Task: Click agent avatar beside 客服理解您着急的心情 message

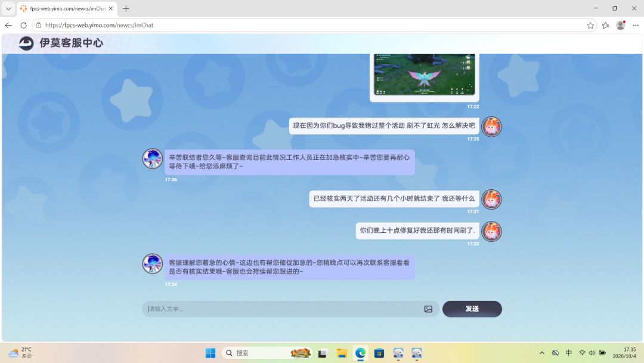Action: 153,263
